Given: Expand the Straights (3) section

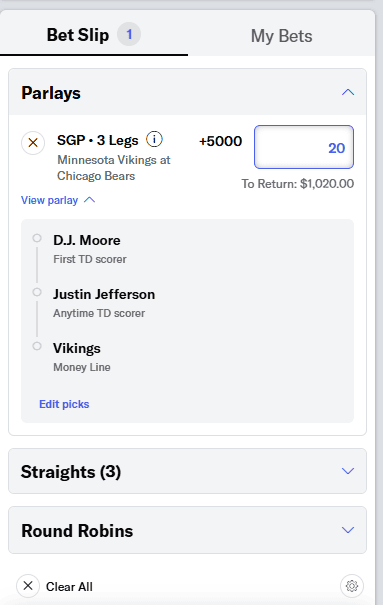Looking at the screenshot, I should [x=187, y=471].
